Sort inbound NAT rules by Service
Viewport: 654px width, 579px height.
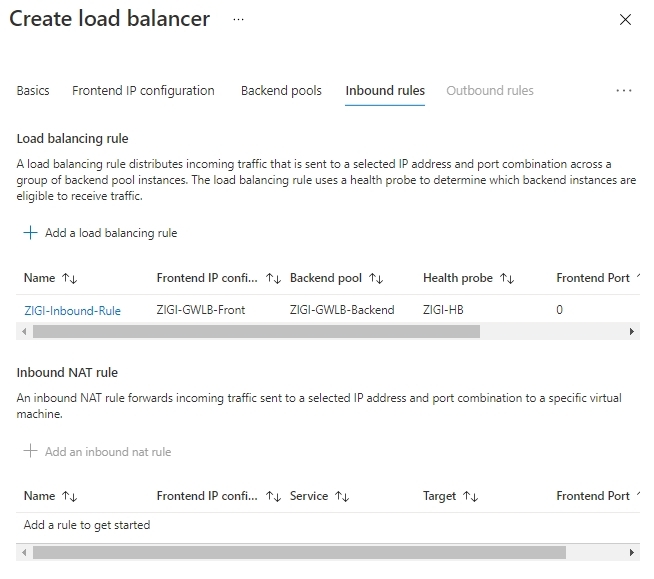[x=319, y=496]
